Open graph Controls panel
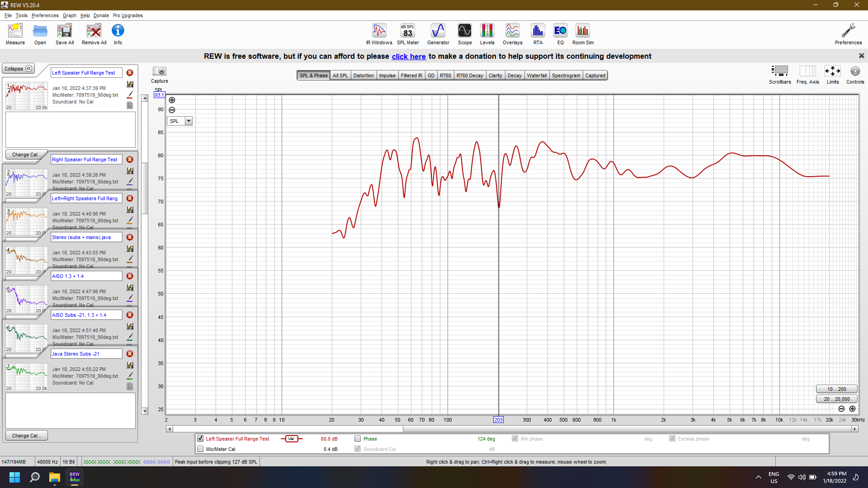 [855, 75]
